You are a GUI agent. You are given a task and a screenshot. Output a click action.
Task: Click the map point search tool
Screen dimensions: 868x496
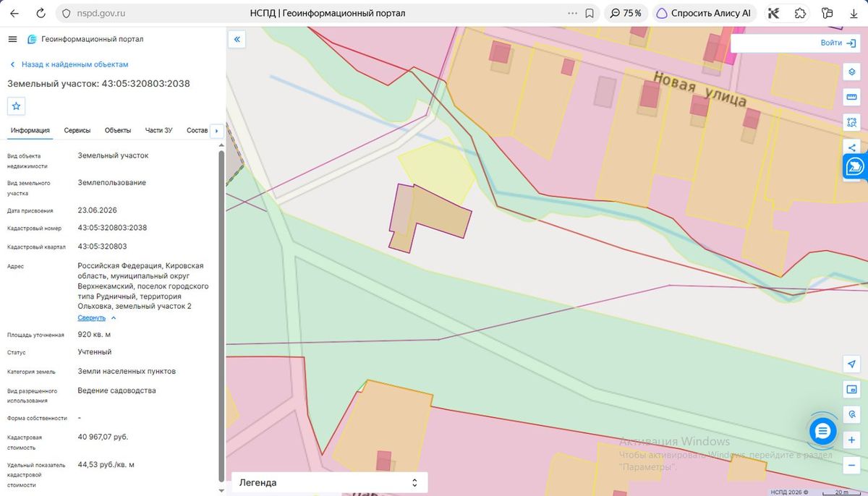(x=851, y=415)
